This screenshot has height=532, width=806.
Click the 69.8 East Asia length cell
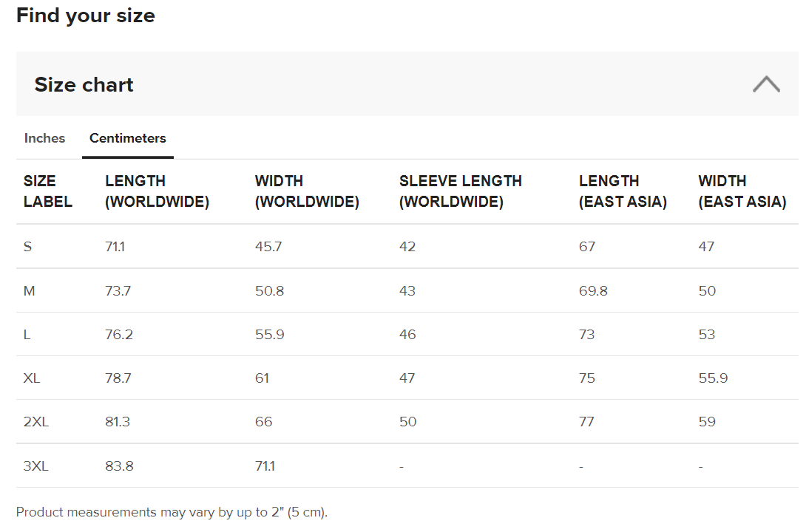pos(593,291)
